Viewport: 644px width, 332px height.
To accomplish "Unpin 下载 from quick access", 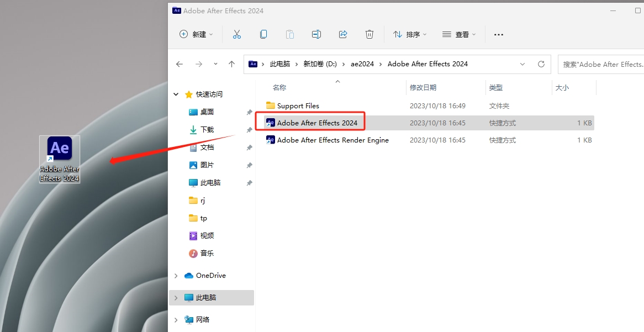I will tap(249, 130).
